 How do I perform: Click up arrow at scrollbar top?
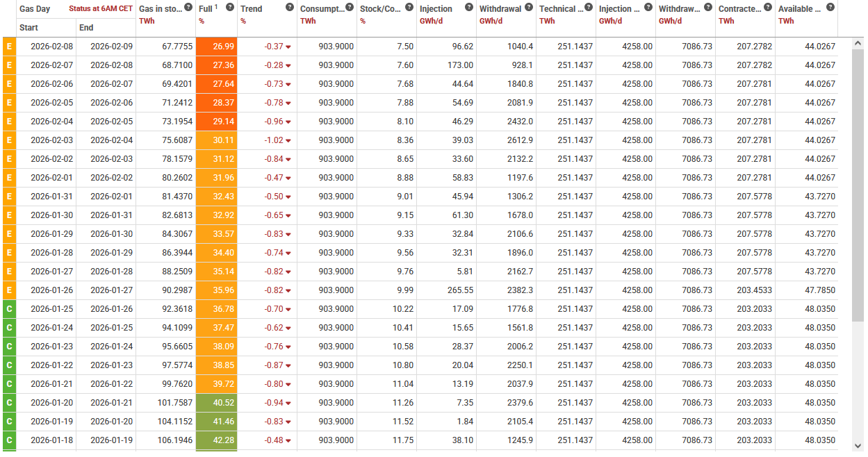(x=858, y=44)
